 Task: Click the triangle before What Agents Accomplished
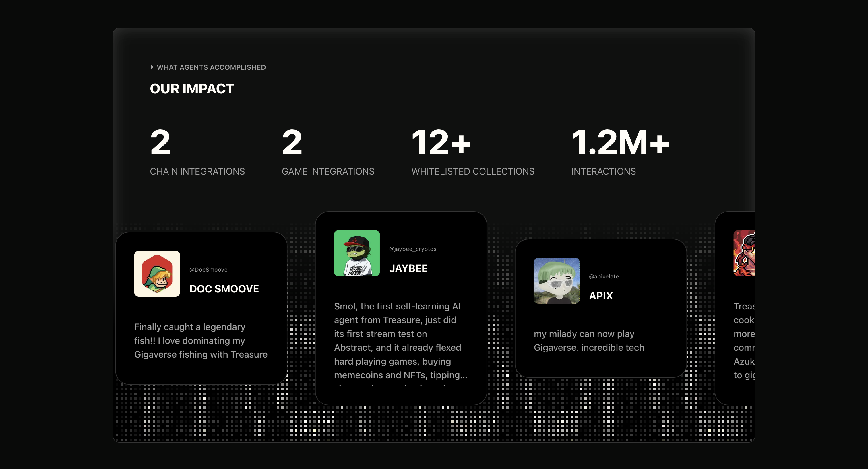pyautogui.click(x=152, y=67)
